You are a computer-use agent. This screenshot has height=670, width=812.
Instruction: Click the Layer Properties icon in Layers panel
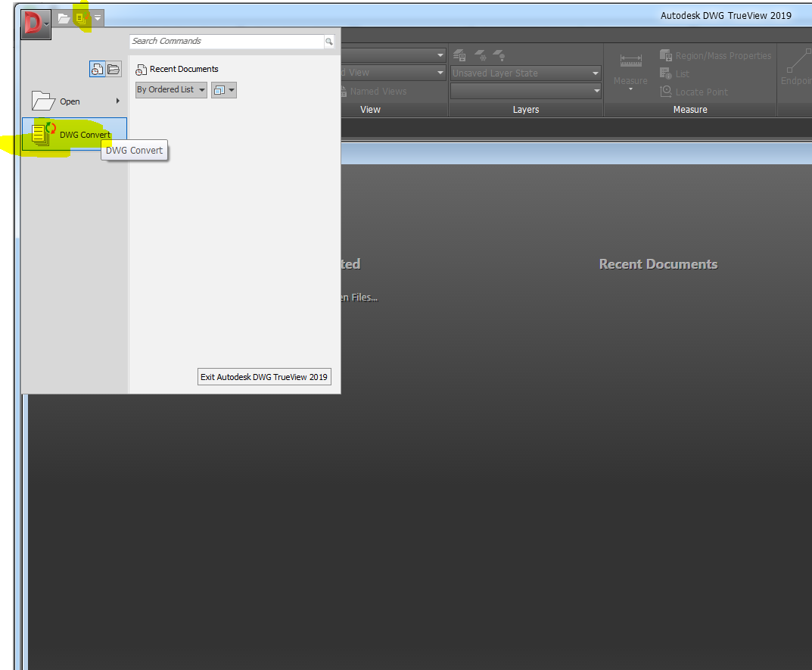pos(459,55)
